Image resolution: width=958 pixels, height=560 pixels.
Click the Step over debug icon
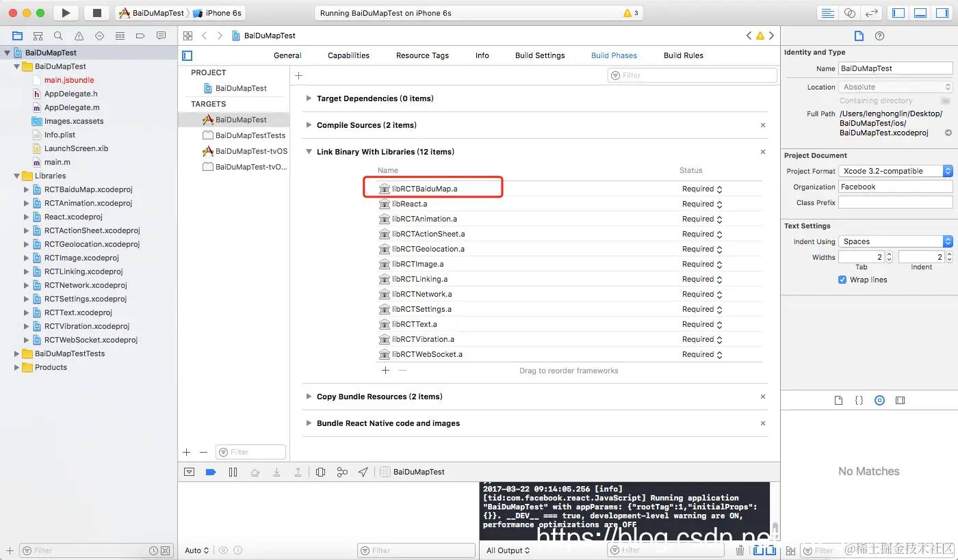click(x=255, y=472)
